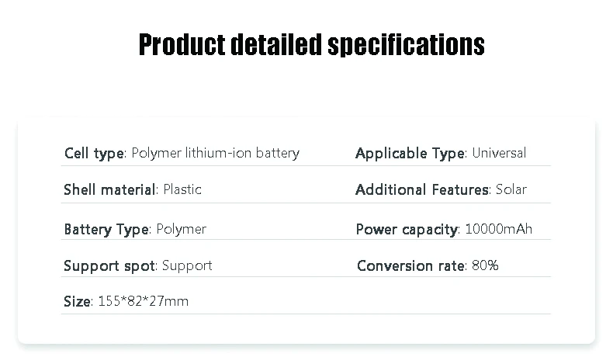Click the "155*82*27mm" dimensions value
This screenshot has width=613, height=364.
144,301
